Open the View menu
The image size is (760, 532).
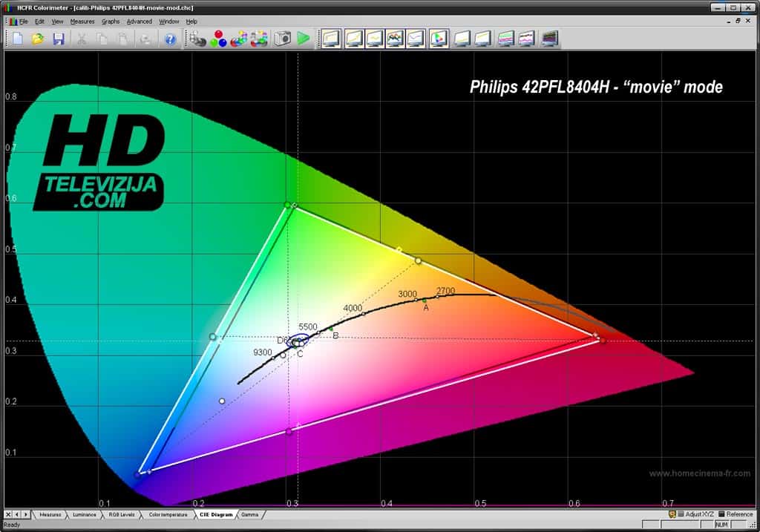pos(57,22)
